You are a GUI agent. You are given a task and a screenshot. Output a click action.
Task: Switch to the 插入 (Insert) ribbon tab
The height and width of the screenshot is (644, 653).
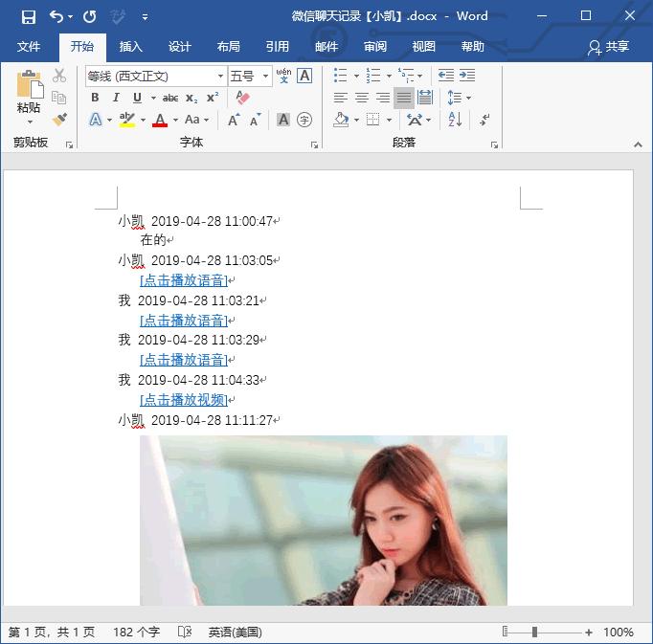point(130,47)
